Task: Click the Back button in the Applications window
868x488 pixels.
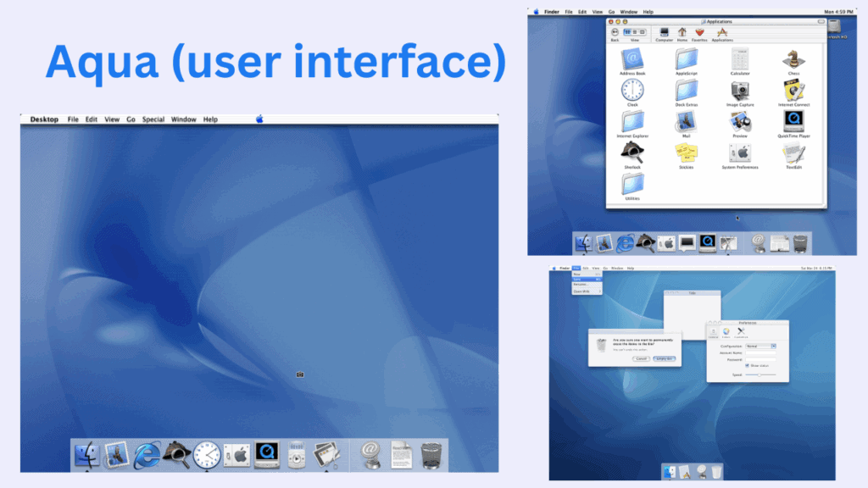Action: 615,31
